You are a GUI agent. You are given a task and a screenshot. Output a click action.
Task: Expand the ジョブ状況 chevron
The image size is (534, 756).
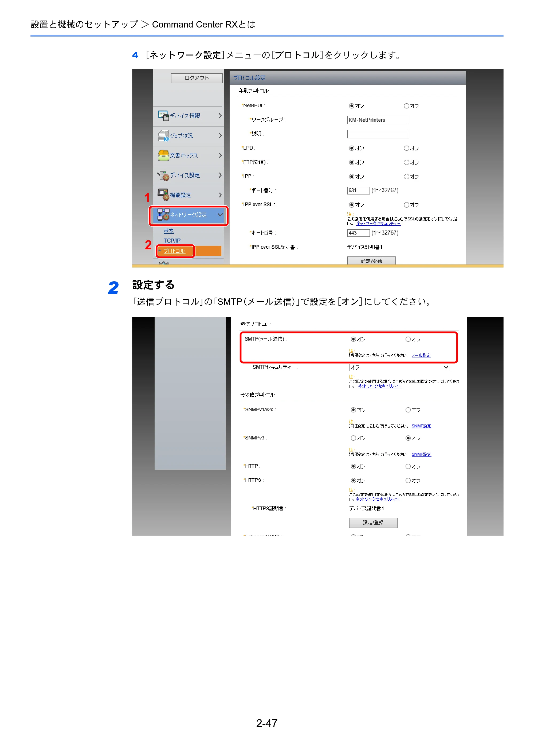[x=220, y=135]
